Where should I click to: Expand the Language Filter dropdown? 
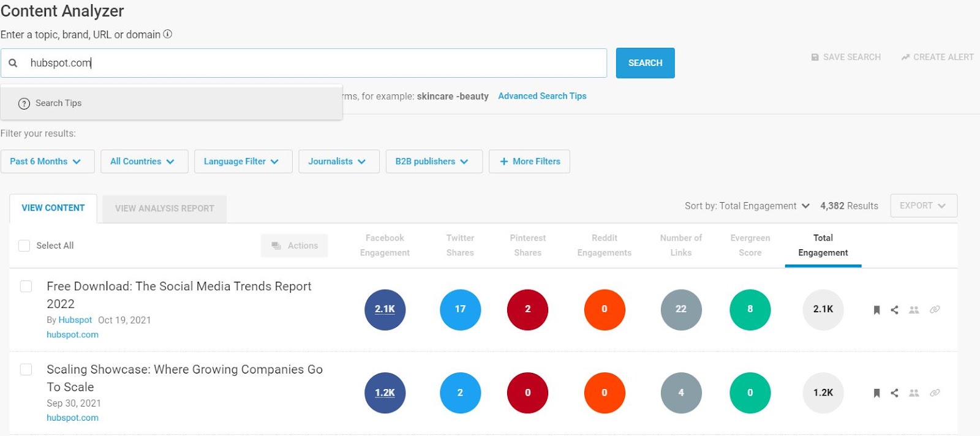(x=243, y=162)
